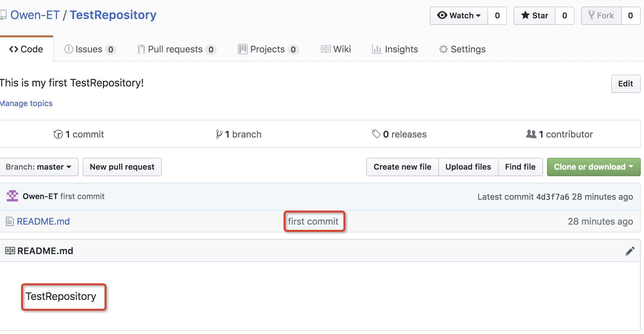Click the '28 minutes ago' text in README.md row
This screenshot has height=334, width=644.
[x=600, y=222]
